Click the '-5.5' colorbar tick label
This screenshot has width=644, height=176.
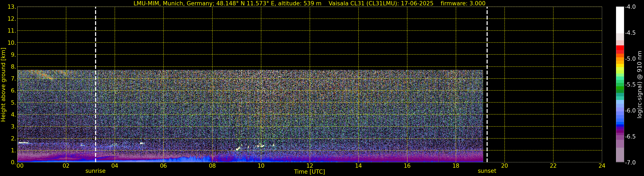630,85
